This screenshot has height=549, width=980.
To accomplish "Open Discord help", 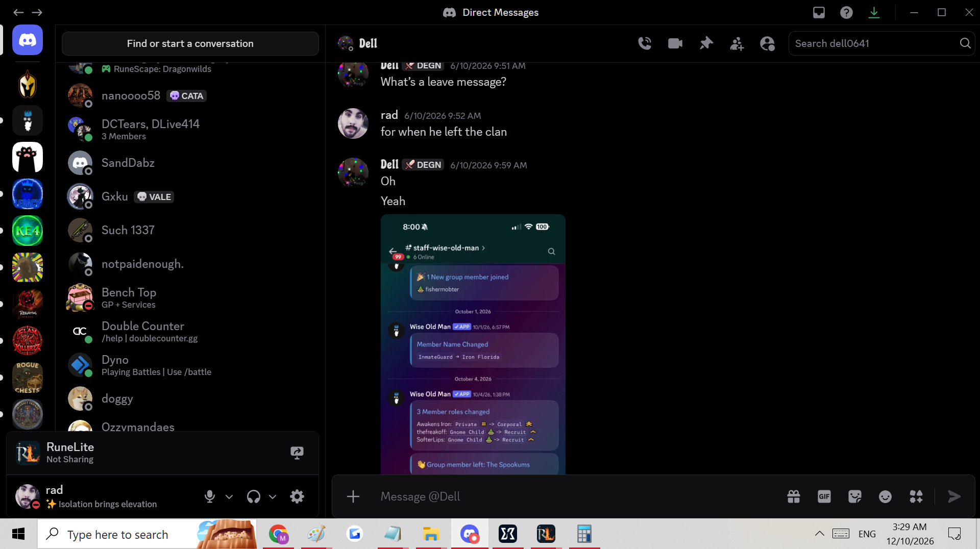I will [846, 12].
